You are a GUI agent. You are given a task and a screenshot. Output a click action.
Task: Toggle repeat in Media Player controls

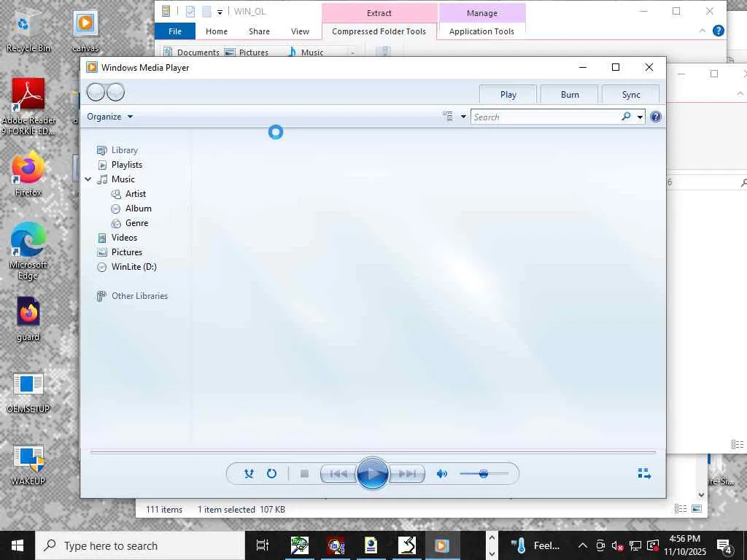tap(271, 473)
